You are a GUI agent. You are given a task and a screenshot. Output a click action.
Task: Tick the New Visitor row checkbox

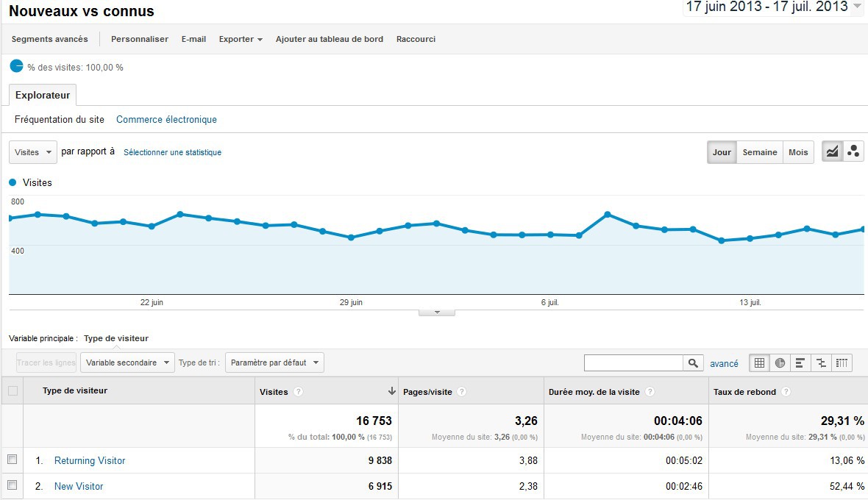(13, 485)
